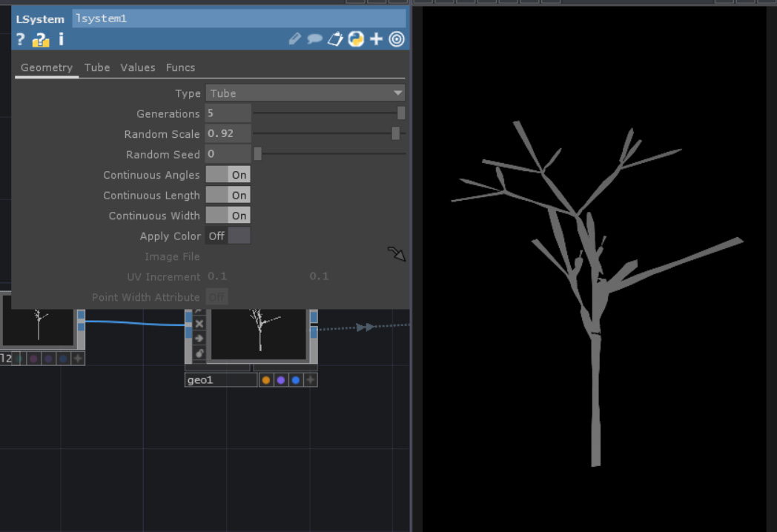Turn on the Apply Color toggle

pos(228,236)
